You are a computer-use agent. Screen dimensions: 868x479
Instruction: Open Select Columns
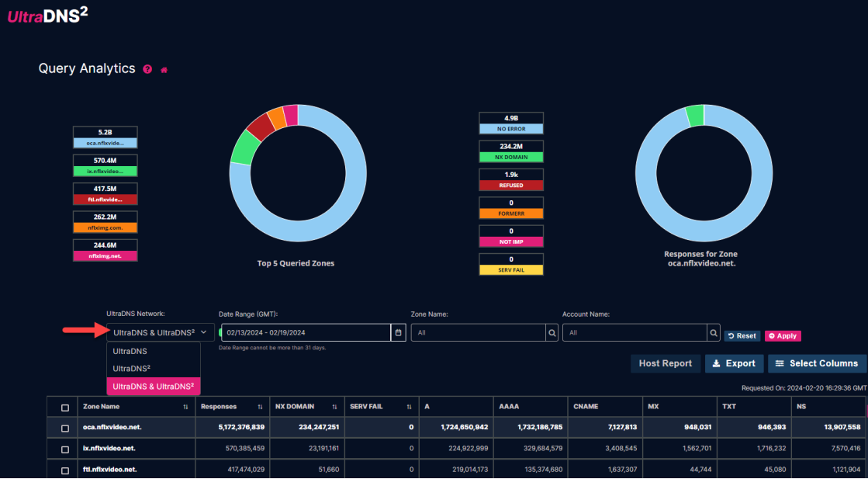coord(817,363)
